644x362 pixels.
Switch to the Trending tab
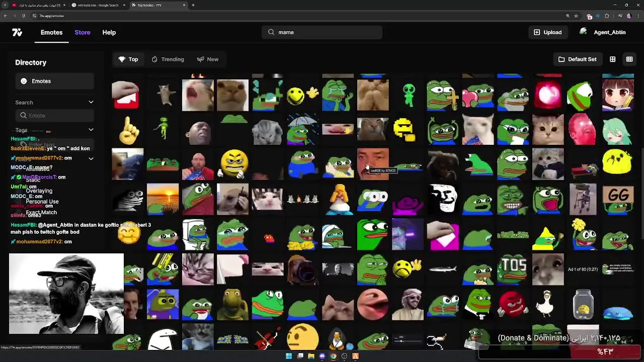click(168, 59)
